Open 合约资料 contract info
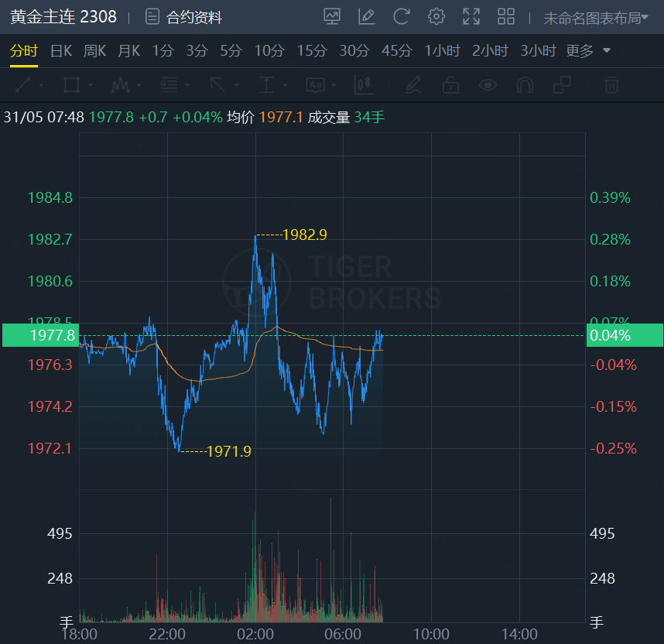The width and height of the screenshot is (664, 644). 184,17
